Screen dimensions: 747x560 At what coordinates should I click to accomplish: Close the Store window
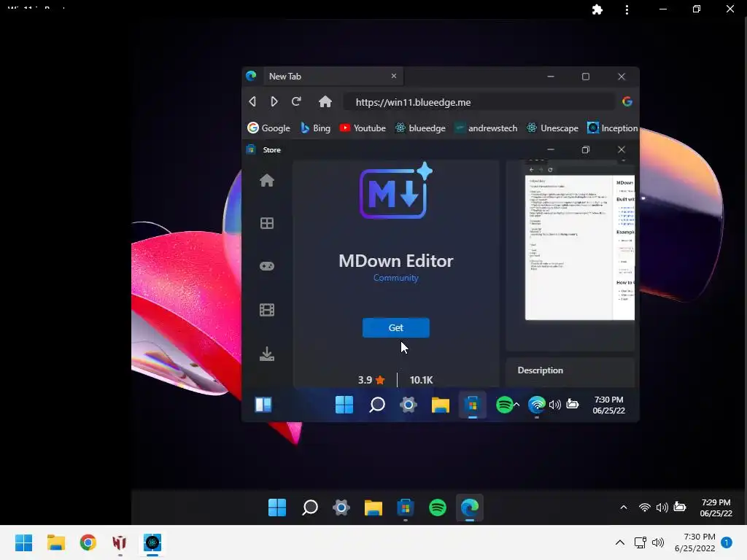point(622,149)
